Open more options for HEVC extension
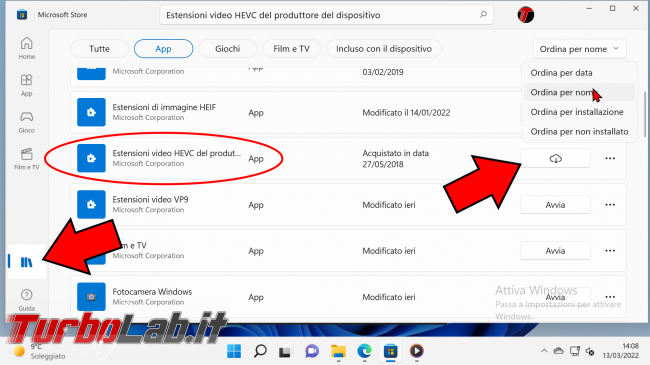This screenshot has width=650, height=365. pyautogui.click(x=610, y=158)
